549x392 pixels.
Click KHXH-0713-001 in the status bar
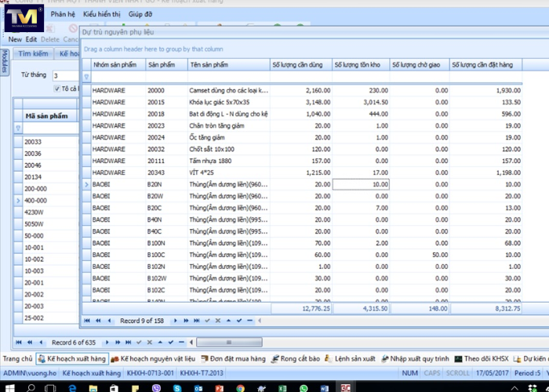[x=151, y=373]
